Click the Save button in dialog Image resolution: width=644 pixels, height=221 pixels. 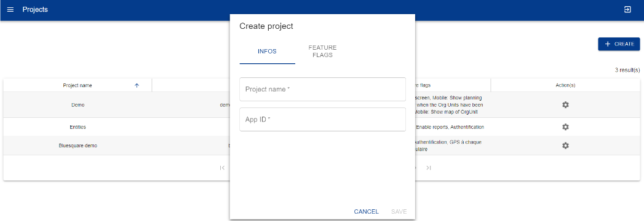399,212
